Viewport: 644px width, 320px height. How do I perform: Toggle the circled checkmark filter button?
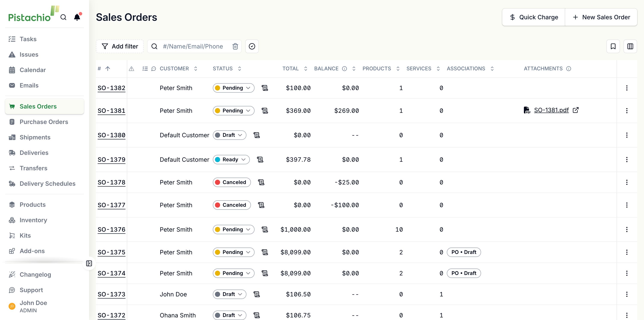coord(252,46)
